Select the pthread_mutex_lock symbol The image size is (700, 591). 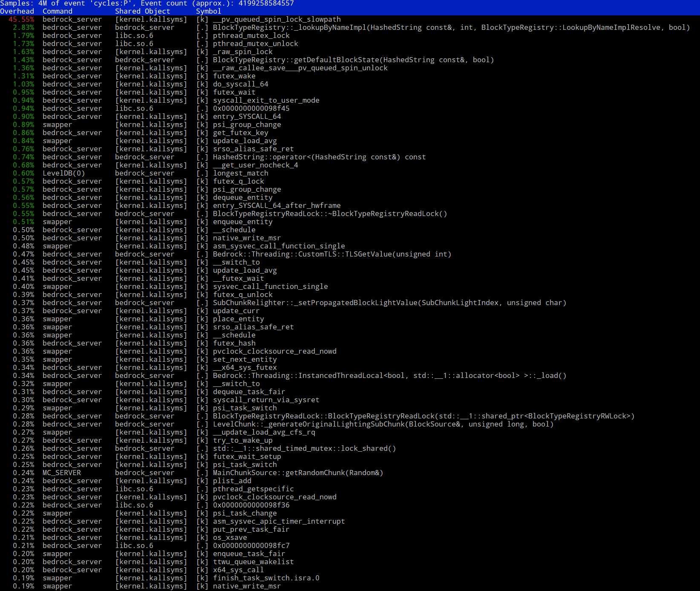tap(251, 36)
